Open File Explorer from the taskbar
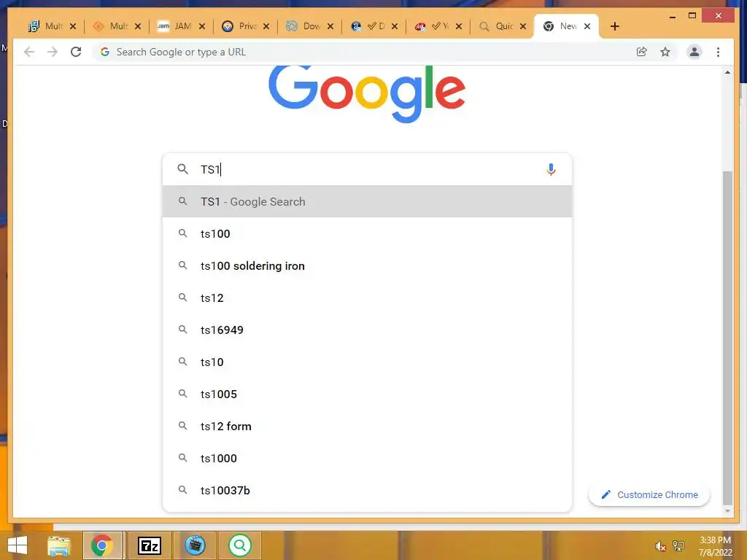Viewport: 747px width, 560px height. (58, 545)
